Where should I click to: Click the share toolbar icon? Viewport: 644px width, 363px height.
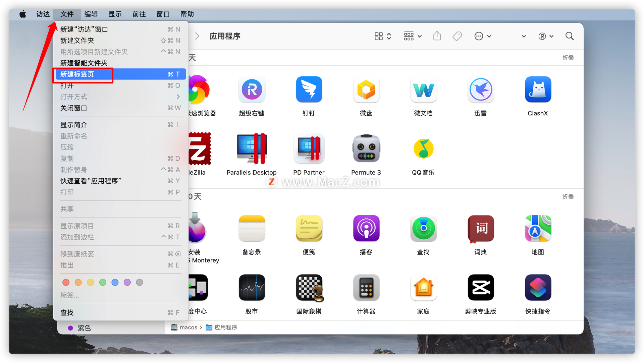point(437,36)
